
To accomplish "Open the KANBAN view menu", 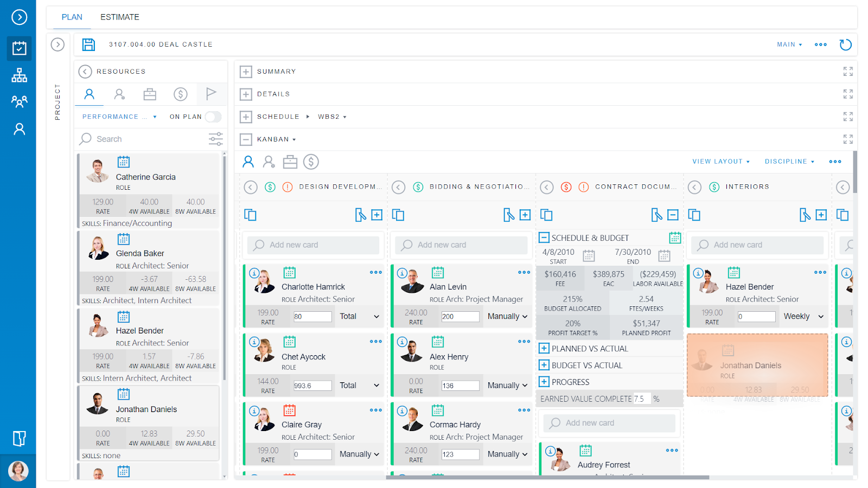I will pos(277,139).
